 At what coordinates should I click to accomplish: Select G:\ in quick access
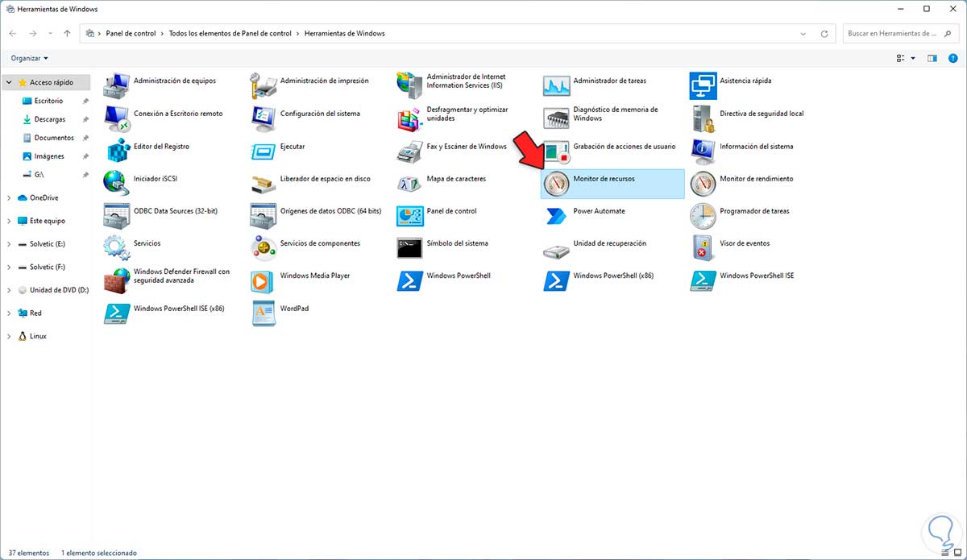point(39,175)
